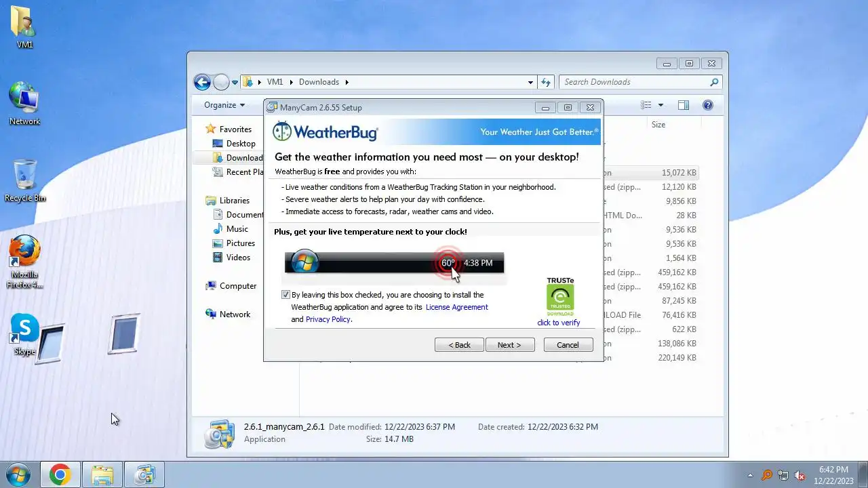Click the folder icon in Explorer address bar
Screen dimensions: 868x488
coord(248,82)
